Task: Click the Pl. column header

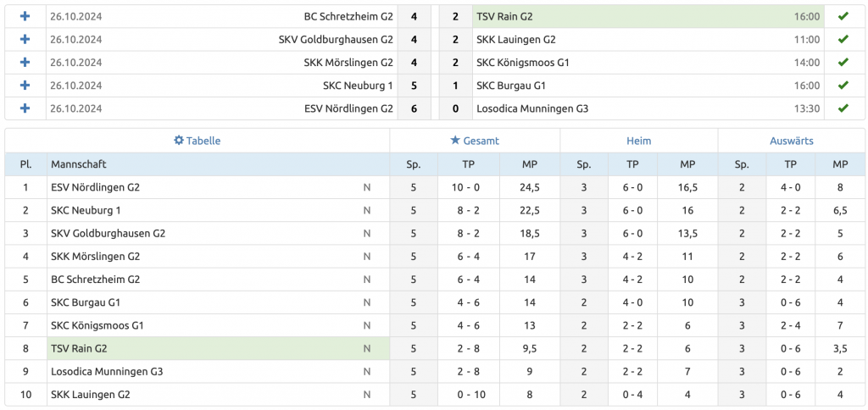Action: point(25,164)
